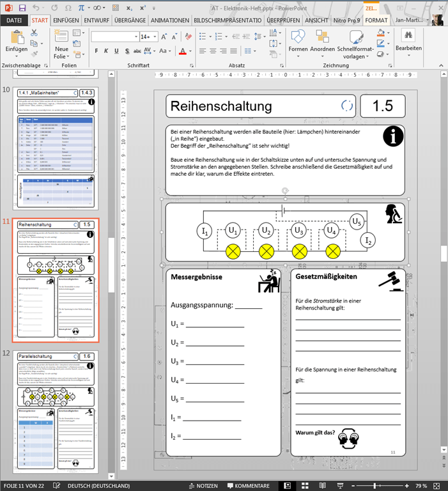This screenshot has width=448, height=491.
Task: Clear all formatting with eraser icon
Action: click(188, 36)
